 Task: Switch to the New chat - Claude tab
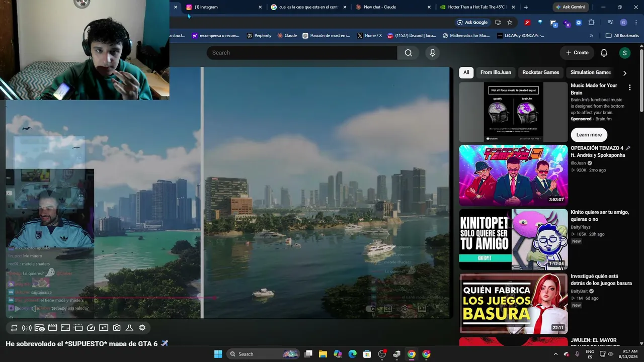[393, 7]
